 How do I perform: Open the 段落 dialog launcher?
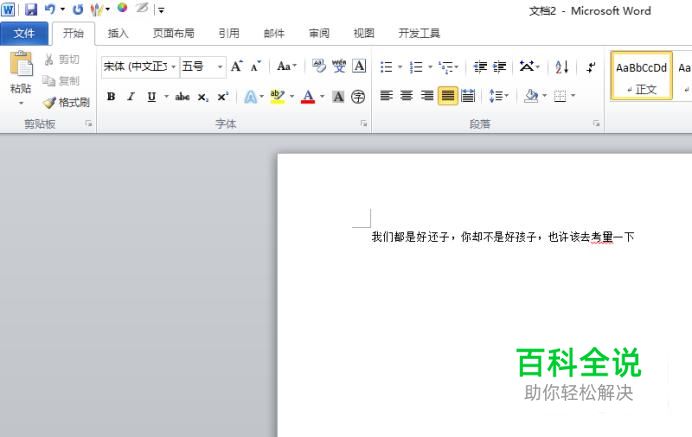pos(596,124)
